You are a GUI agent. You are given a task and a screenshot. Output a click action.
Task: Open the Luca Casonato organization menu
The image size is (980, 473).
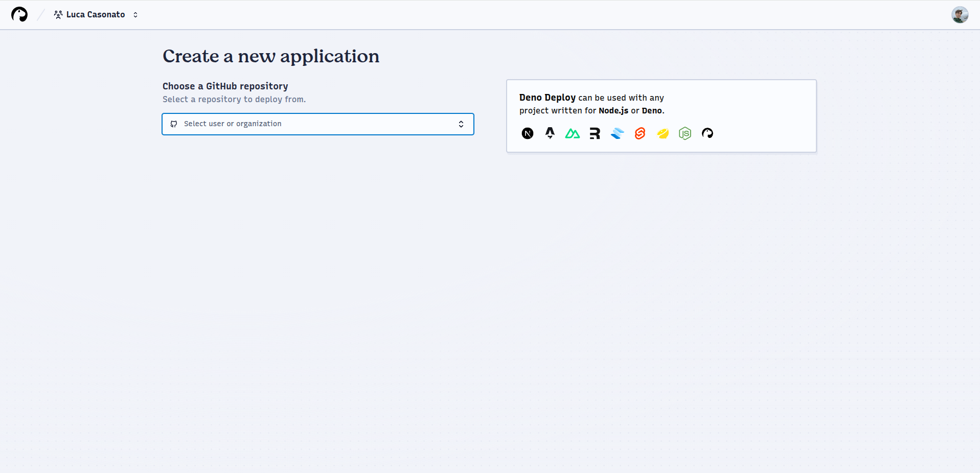point(95,14)
